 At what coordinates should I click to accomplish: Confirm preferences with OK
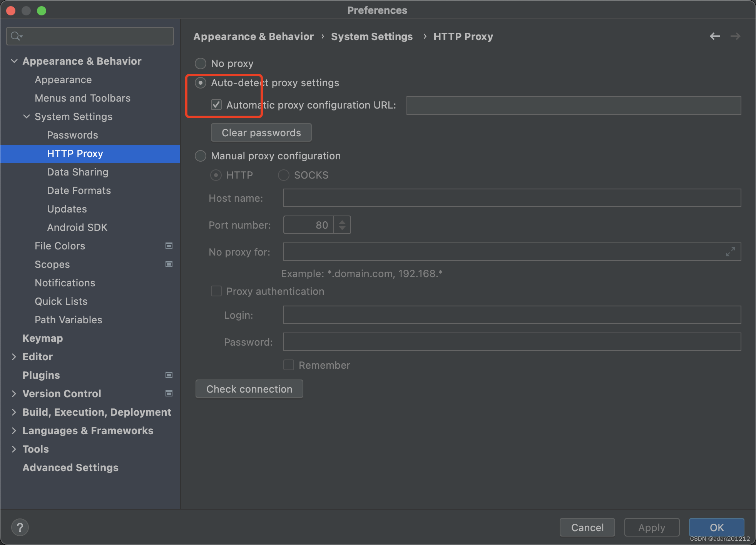716,527
